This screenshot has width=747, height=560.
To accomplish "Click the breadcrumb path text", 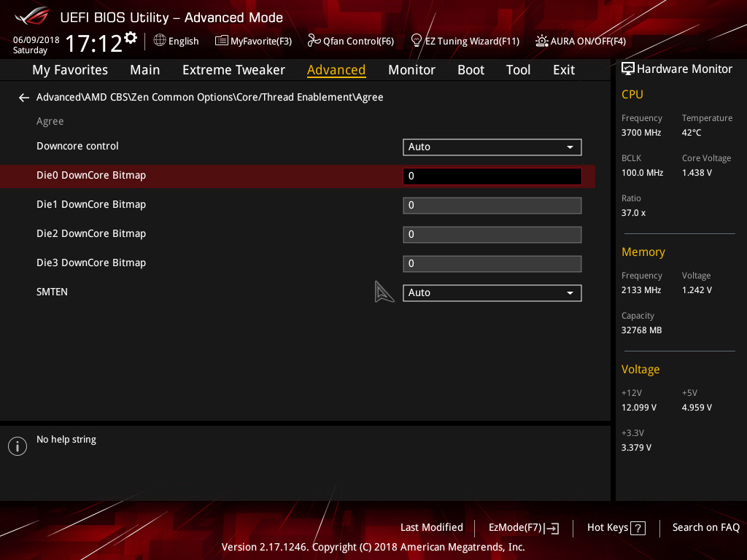I will [x=209, y=97].
